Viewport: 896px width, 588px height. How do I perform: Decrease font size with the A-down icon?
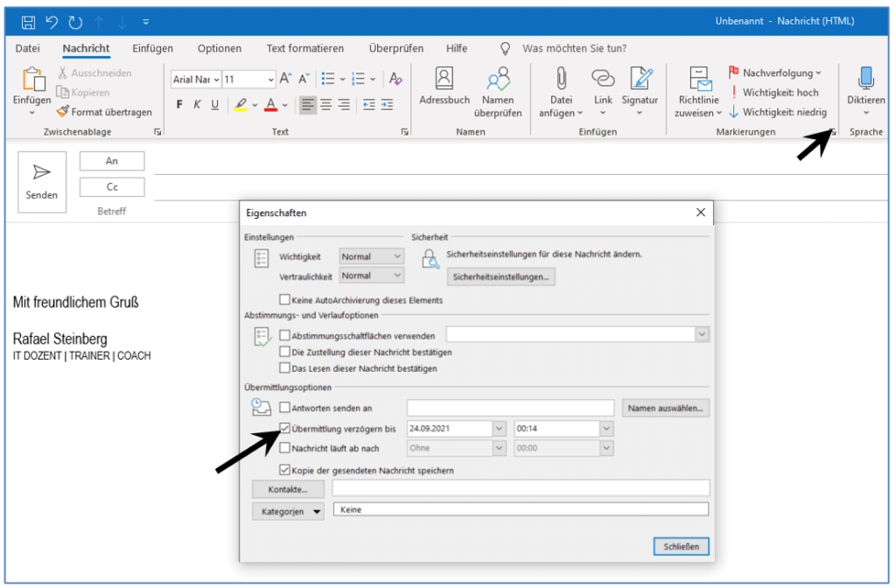point(304,79)
